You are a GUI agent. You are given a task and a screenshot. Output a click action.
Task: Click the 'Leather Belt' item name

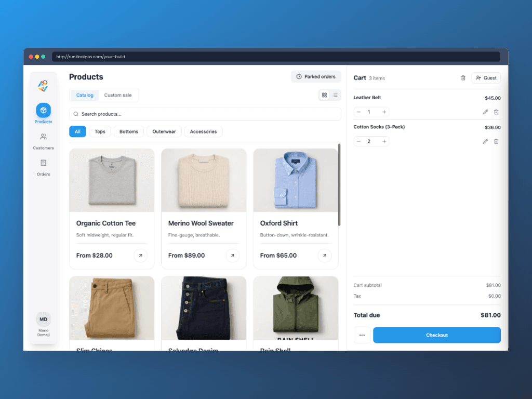pyautogui.click(x=367, y=98)
